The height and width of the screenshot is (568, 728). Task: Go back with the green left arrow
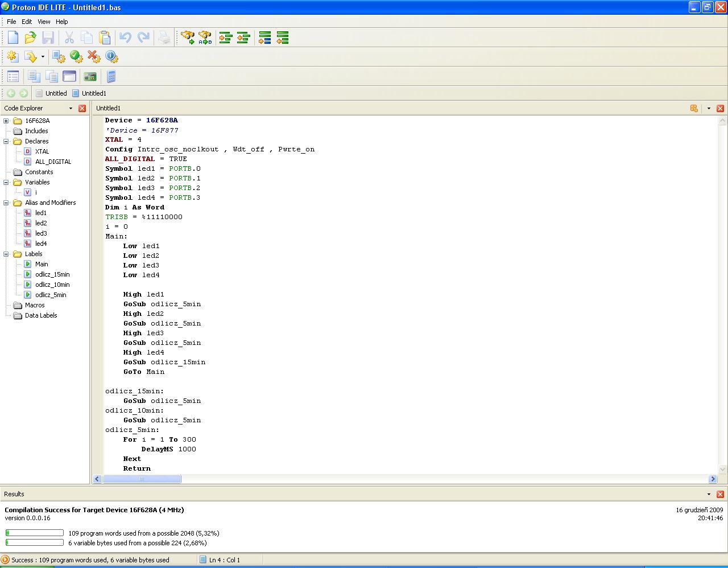tap(11, 93)
